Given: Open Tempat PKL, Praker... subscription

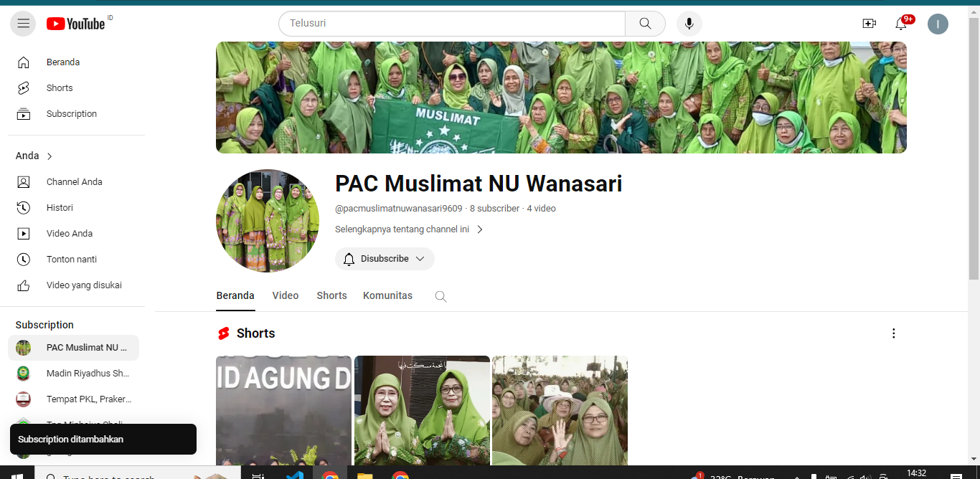Looking at the screenshot, I should click(73, 399).
